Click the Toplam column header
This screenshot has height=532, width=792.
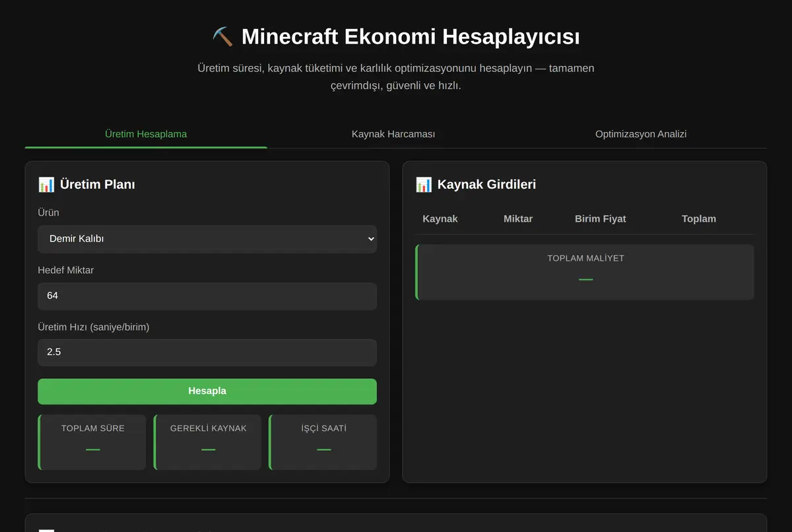[x=699, y=218]
